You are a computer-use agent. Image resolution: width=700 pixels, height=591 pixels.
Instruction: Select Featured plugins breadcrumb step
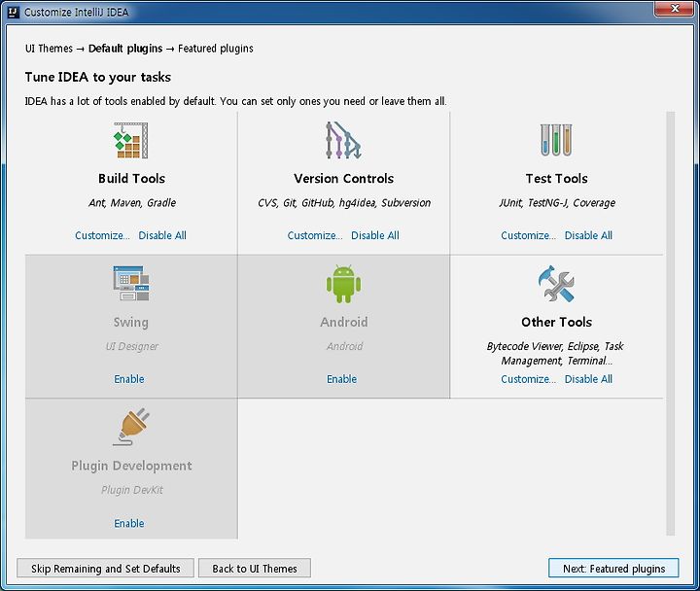point(216,49)
